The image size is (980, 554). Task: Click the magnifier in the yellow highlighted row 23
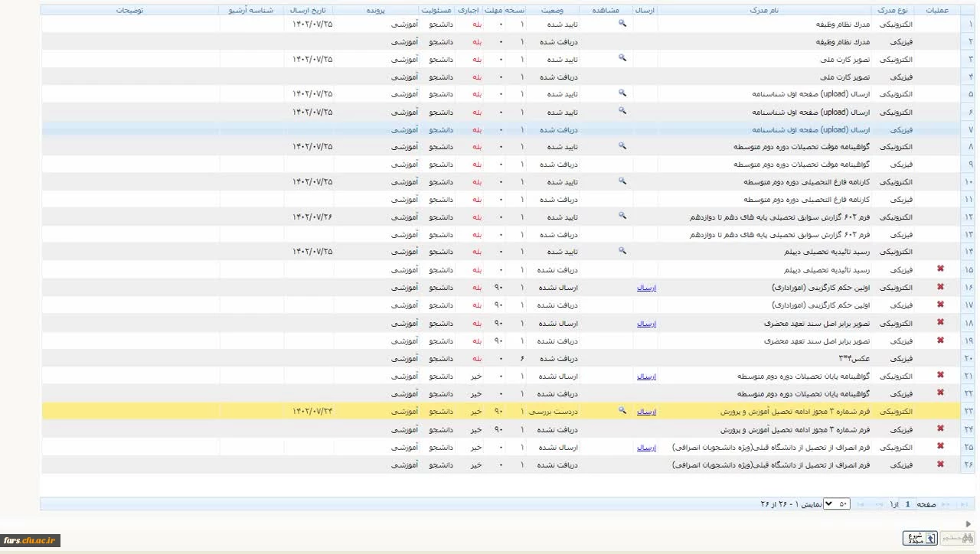(622, 411)
